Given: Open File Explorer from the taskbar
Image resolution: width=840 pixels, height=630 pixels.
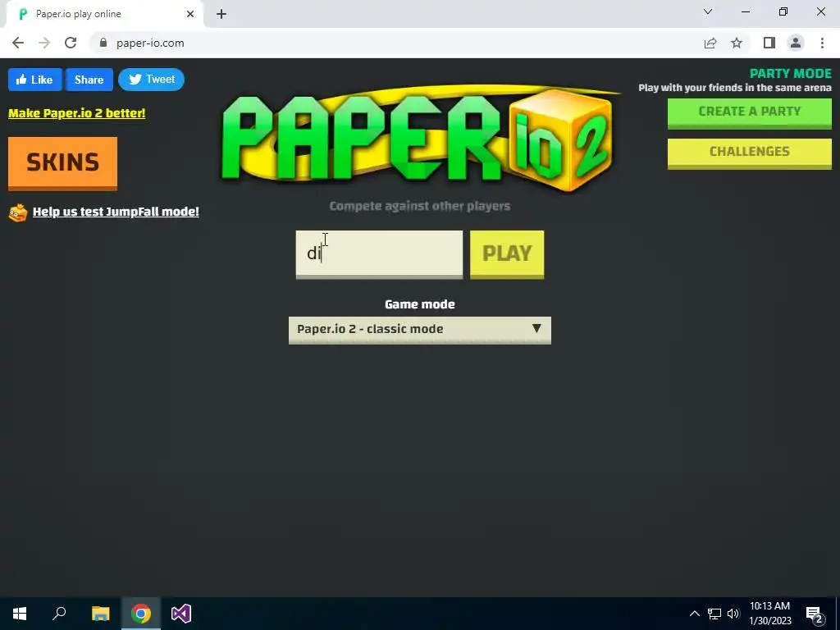Looking at the screenshot, I should coord(100,614).
